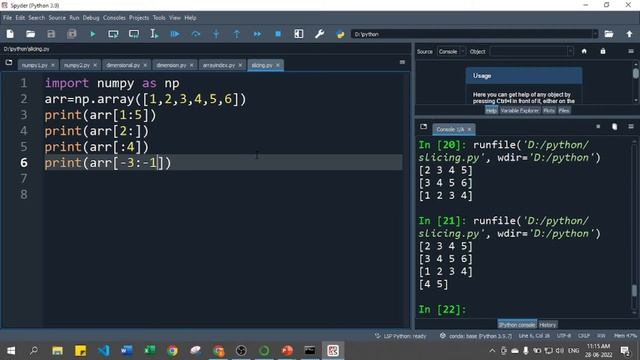Maximize the current pane

pyautogui.click(x=299, y=34)
